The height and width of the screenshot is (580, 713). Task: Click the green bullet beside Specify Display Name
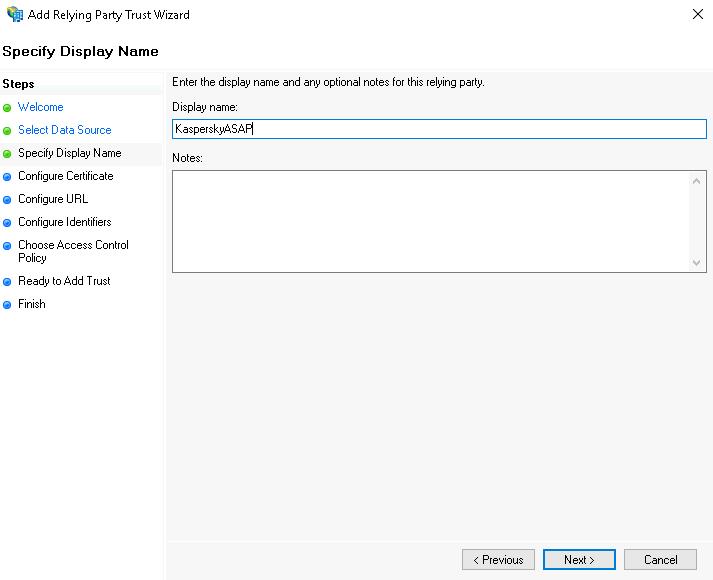tap(7, 154)
